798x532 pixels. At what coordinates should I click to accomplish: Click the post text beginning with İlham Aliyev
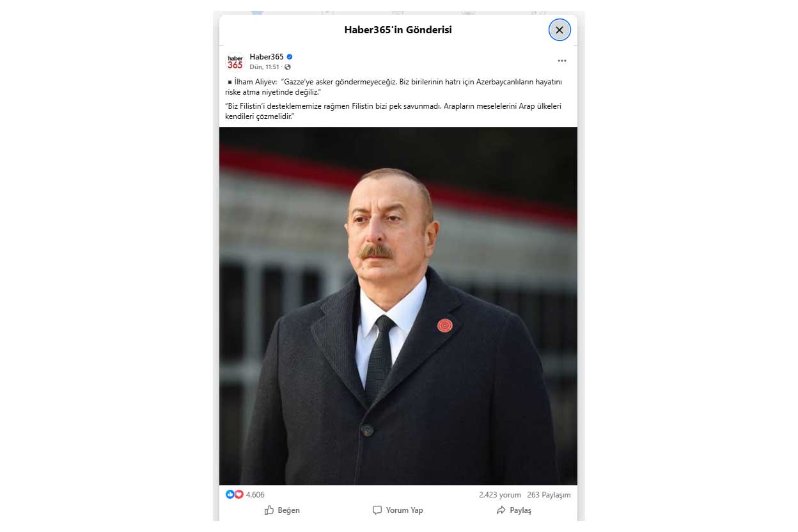[394, 87]
